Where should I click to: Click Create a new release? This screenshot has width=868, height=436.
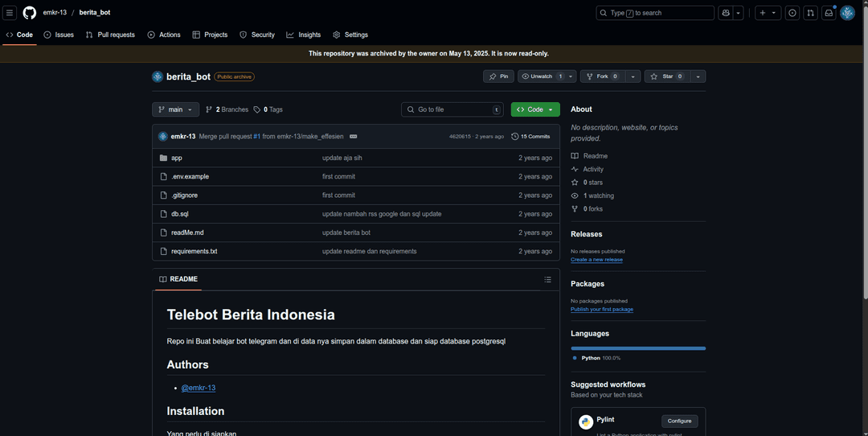click(596, 260)
